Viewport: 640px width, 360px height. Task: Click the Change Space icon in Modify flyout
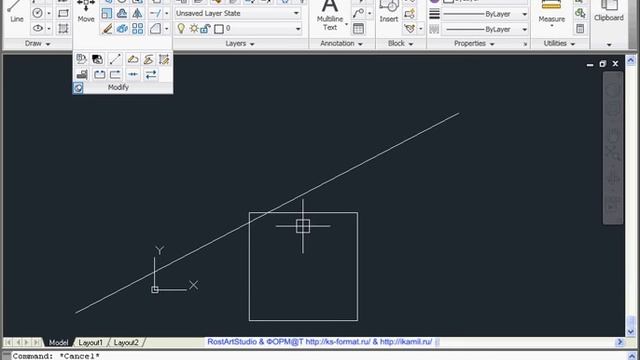(97, 59)
